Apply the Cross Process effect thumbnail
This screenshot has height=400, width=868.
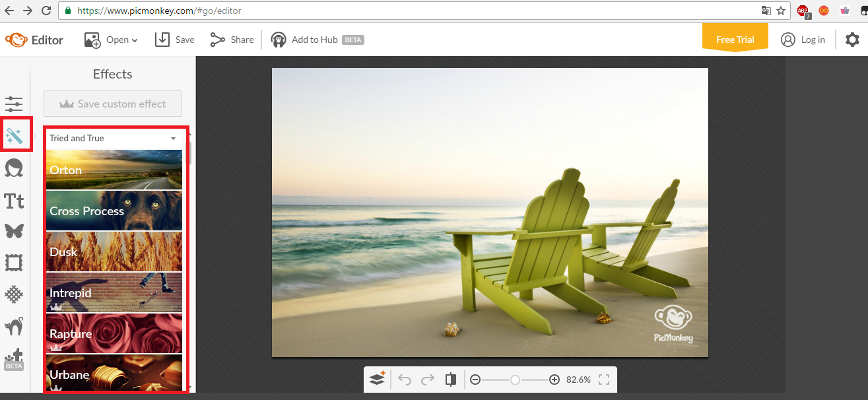point(114,211)
